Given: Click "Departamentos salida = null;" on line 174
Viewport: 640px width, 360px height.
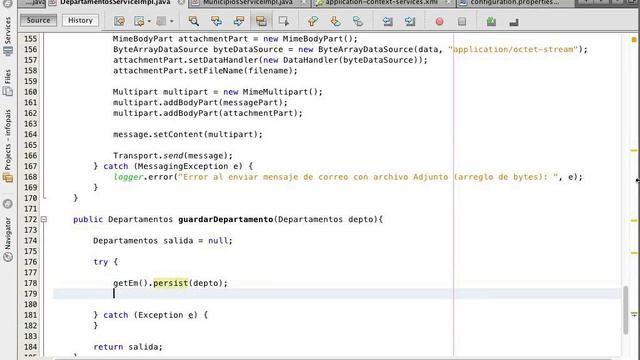Looking at the screenshot, I should pyautogui.click(x=162, y=240).
